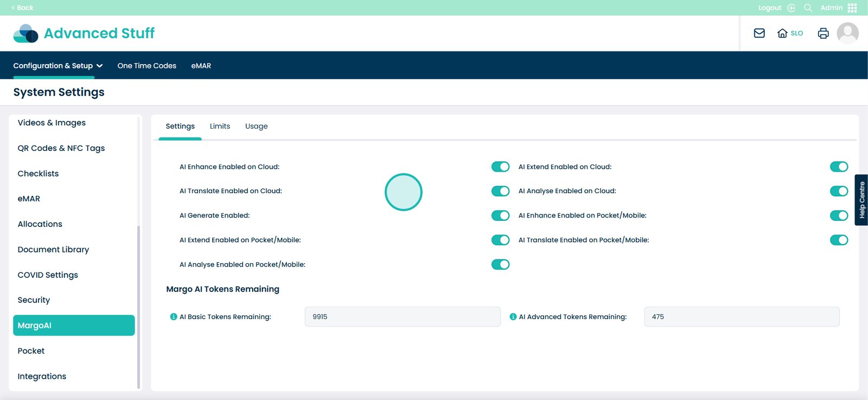Click the Advanced Stuff cloud logo
Image resolution: width=868 pixels, height=400 pixels.
25,33
